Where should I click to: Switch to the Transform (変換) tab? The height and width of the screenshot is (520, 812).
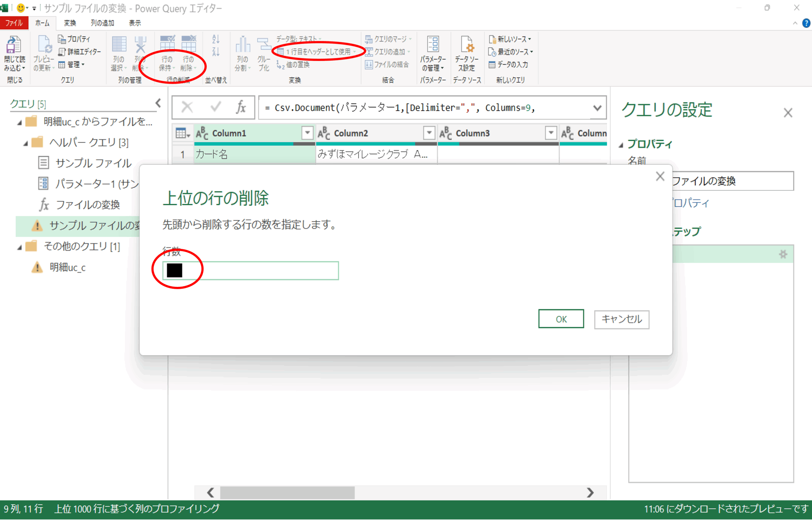pos(70,23)
